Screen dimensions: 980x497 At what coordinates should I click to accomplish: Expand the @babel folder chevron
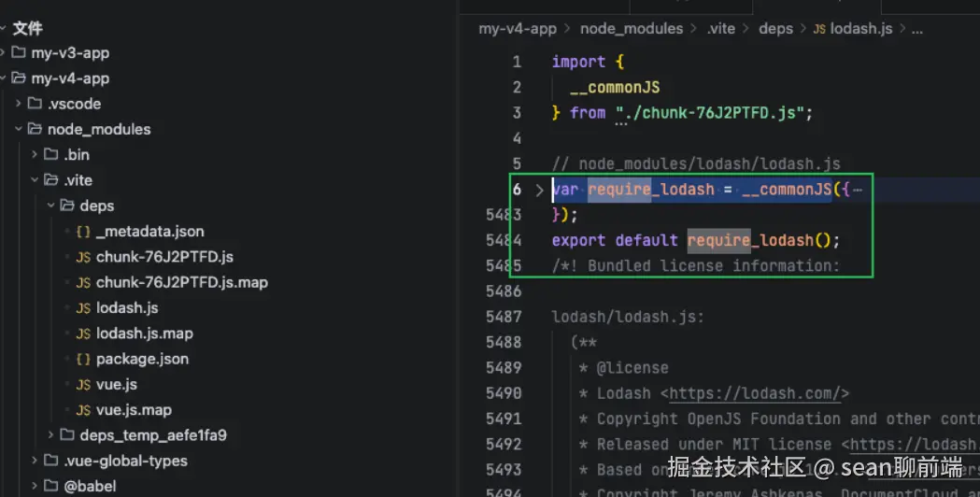[x=35, y=486]
